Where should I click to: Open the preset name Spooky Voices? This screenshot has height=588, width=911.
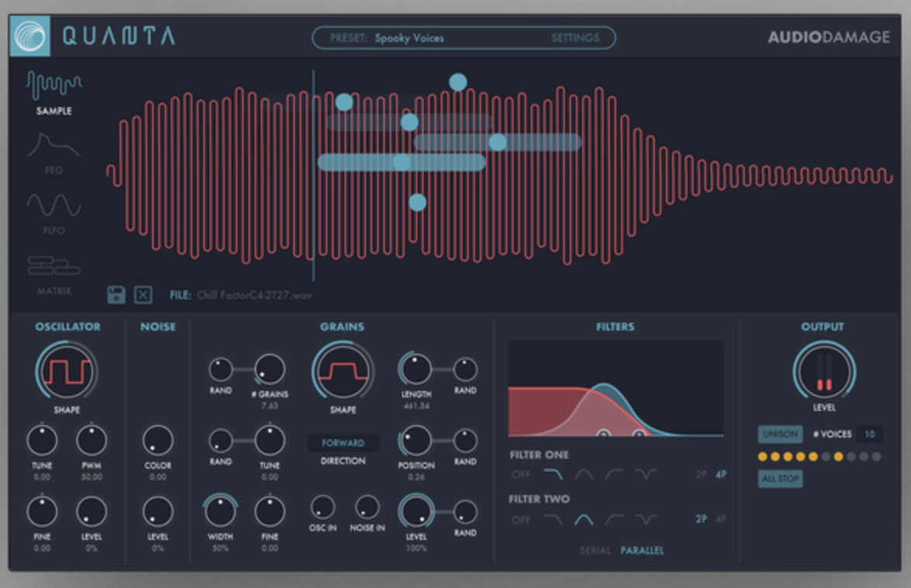point(409,38)
